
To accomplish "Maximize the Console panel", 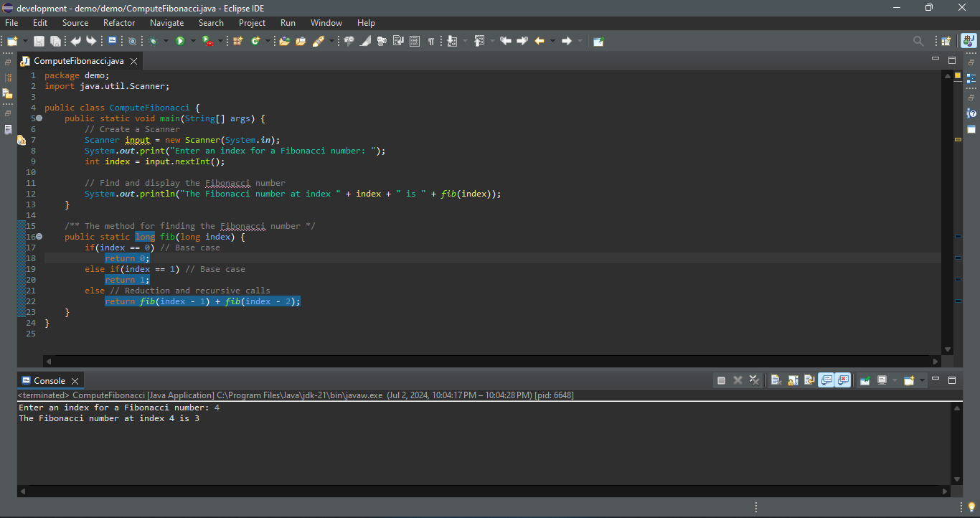I will click(x=952, y=380).
